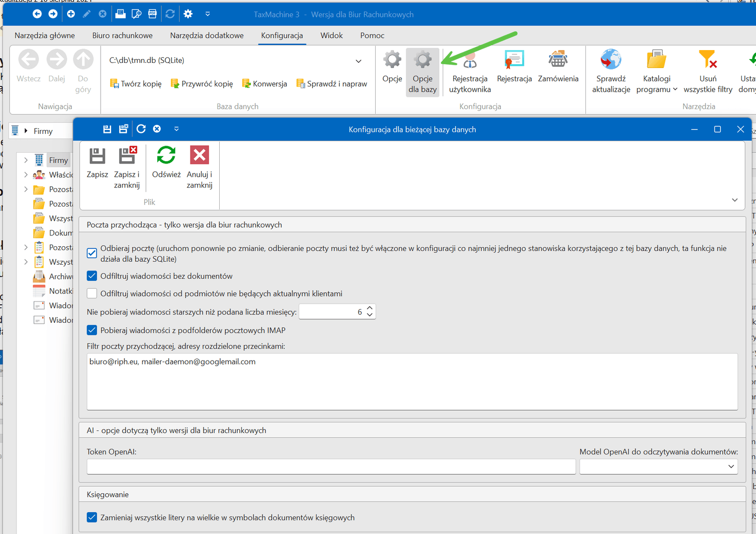Expand the database path dropdown
The height and width of the screenshot is (534, 756).
(359, 61)
